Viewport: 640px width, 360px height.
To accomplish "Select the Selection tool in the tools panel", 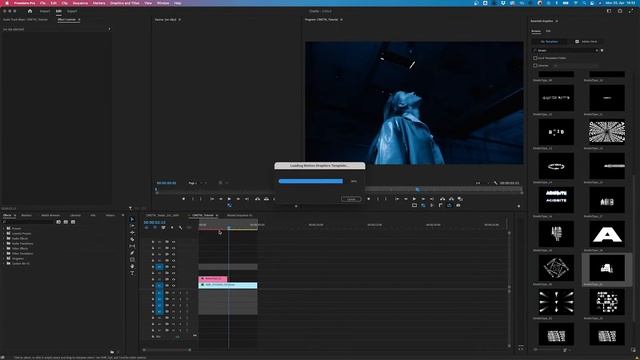I will click(132, 219).
